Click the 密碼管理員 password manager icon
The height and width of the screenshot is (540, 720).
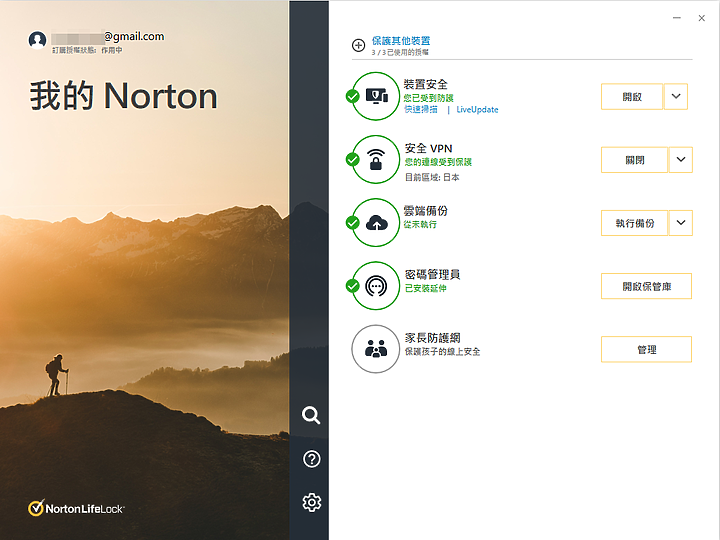point(376,286)
